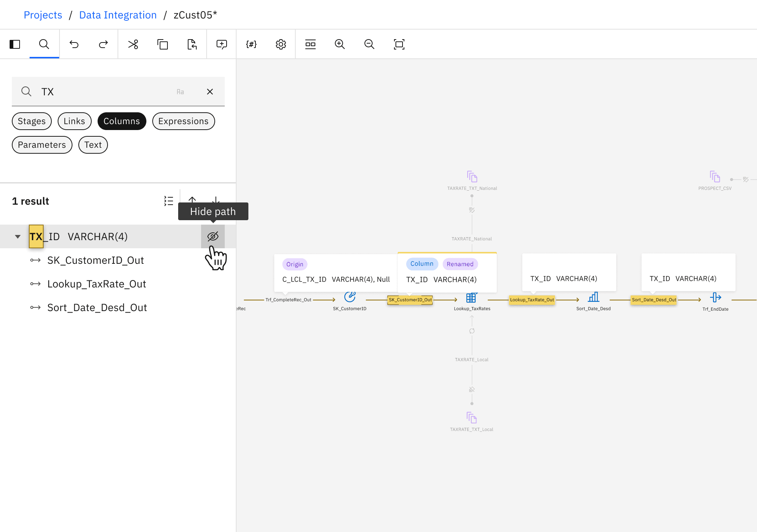The height and width of the screenshot is (532, 757).
Task: Toggle the results list view icon
Action: (x=169, y=201)
